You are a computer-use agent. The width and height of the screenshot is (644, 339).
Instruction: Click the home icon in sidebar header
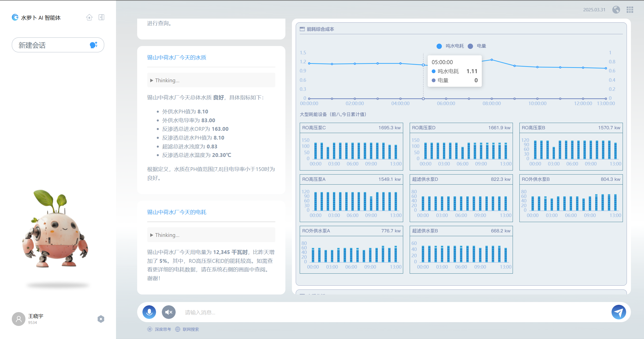coord(89,17)
